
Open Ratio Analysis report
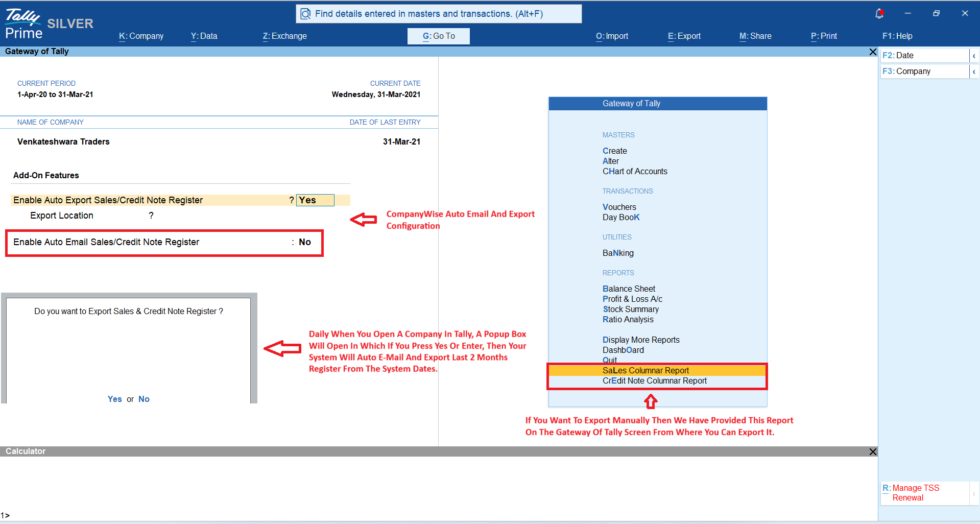pyautogui.click(x=628, y=319)
